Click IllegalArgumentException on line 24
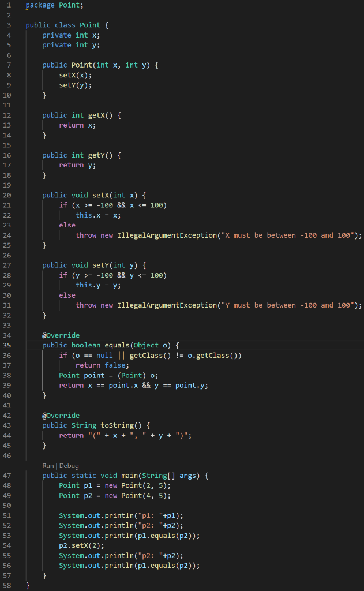 click(167, 235)
